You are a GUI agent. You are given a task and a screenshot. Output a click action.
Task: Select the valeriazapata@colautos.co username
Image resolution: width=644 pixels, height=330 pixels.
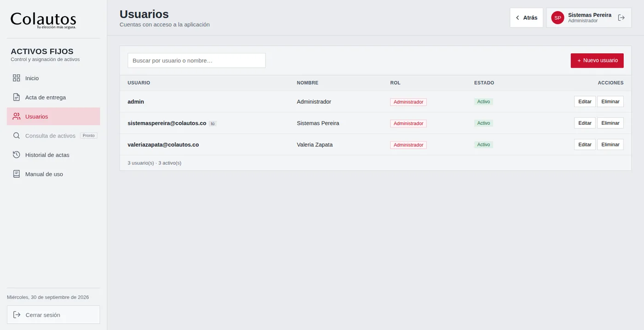point(163,145)
